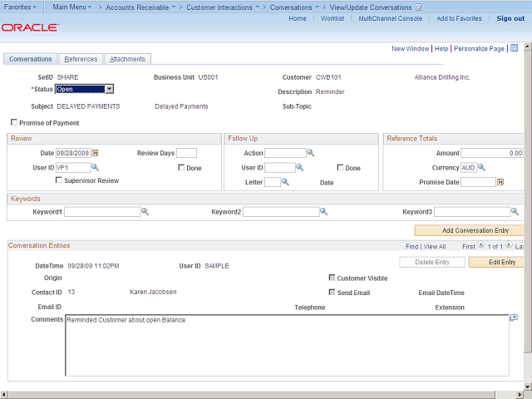Image resolution: width=532 pixels, height=399 pixels.
Task: Expand the Favorites menu
Action: point(21,7)
